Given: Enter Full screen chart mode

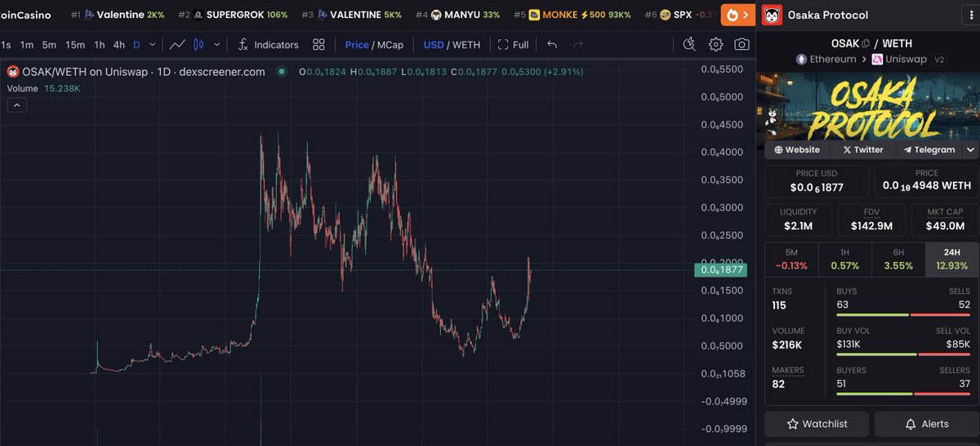Looking at the screenshot, I should tap(513, 45).
